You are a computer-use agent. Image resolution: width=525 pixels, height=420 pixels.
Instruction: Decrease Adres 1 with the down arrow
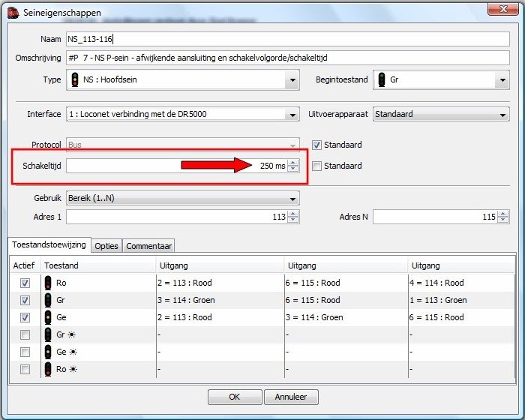pos(293,220)
